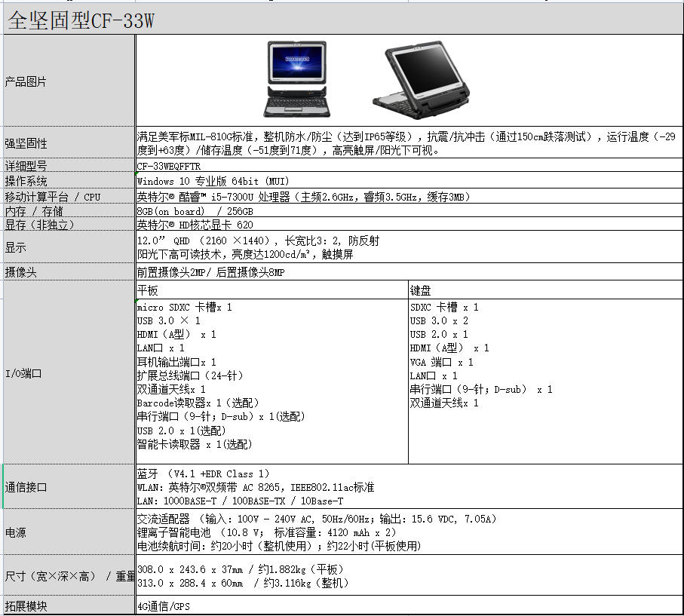Screen dimensions: 684x616
Task: Select the 内存 / 存储 label cell
Action: [x=69, y=211]
